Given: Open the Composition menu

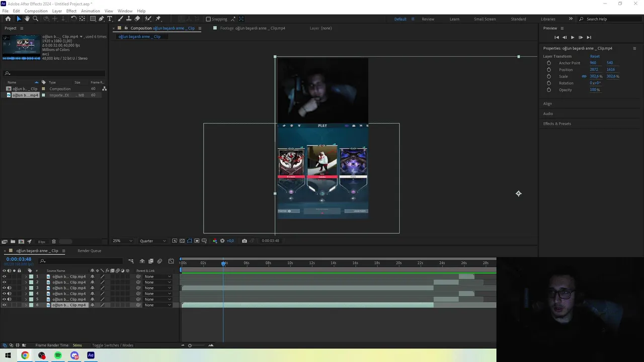Looking at the screenshot, I should 36,11.
